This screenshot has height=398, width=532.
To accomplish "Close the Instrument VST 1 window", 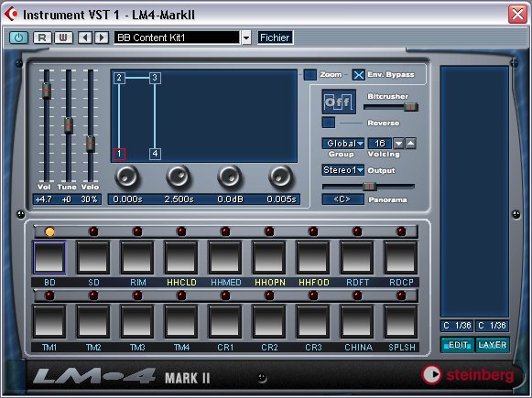I will [517, 15].
